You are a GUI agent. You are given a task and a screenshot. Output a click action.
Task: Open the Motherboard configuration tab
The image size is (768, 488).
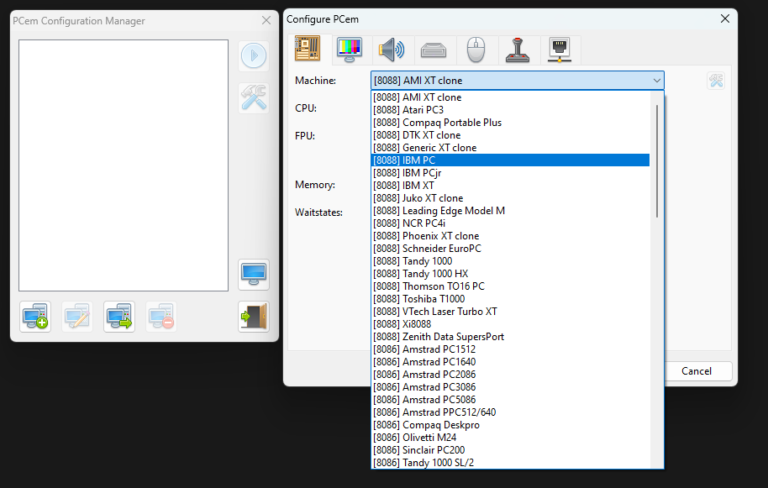click(308, 49)
